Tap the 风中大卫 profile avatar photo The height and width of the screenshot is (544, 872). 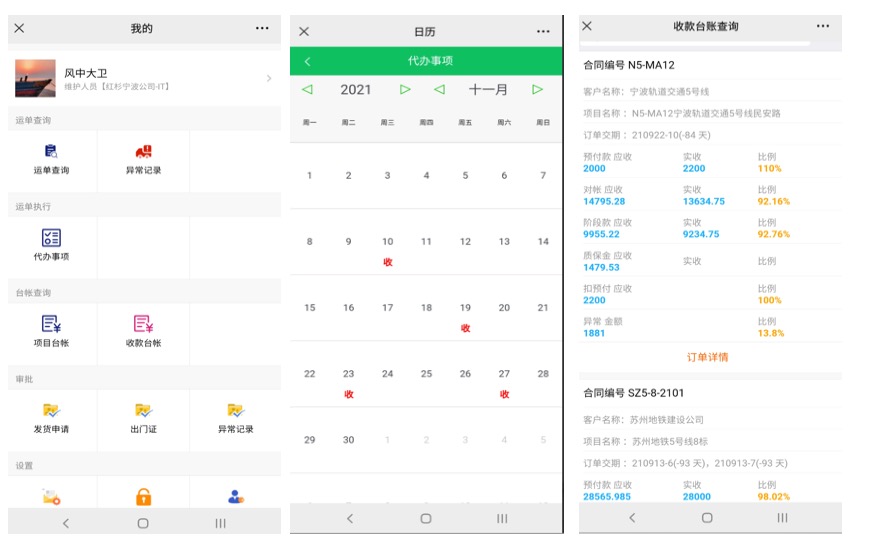35,78
